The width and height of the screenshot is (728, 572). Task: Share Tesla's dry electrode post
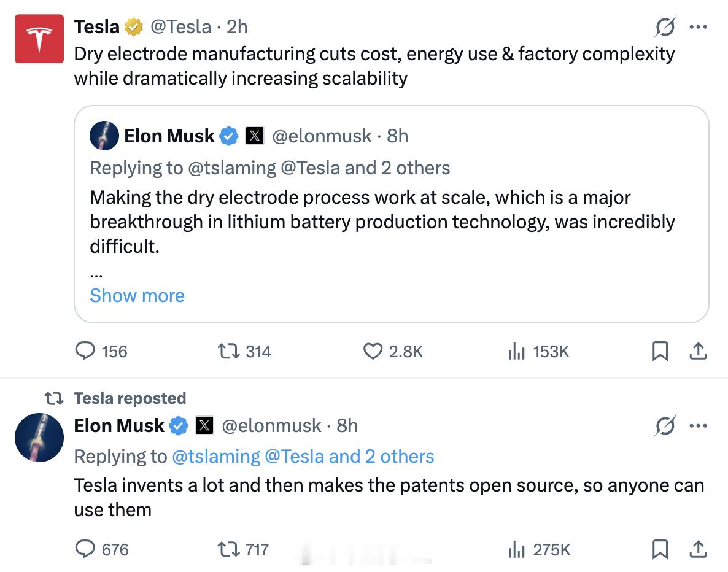(698, 351)
